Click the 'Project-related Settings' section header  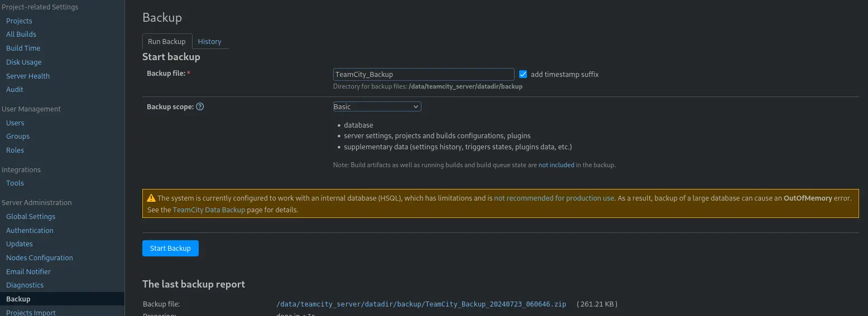(x=40, y=7)
